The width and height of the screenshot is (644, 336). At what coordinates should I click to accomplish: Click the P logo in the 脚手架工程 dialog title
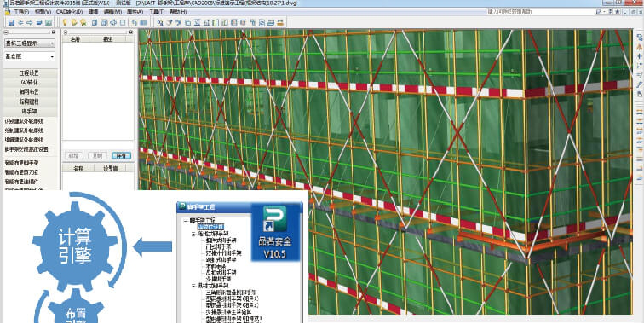click(x=182, y=206)
